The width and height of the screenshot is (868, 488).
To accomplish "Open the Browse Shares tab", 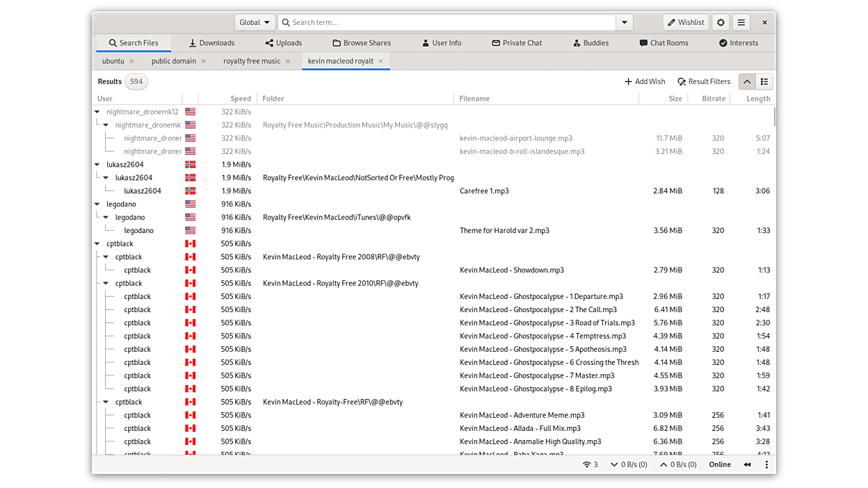I will tap(362, 43).
